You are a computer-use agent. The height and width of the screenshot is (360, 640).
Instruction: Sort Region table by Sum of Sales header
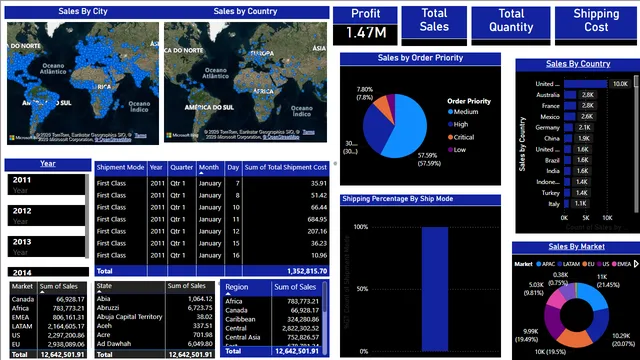(295, 287)
